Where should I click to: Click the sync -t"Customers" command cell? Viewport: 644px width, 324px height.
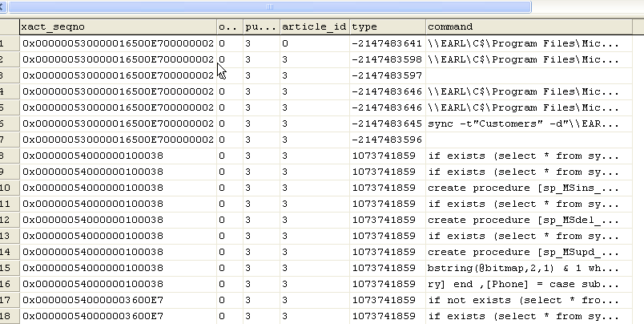click(524, 124)
